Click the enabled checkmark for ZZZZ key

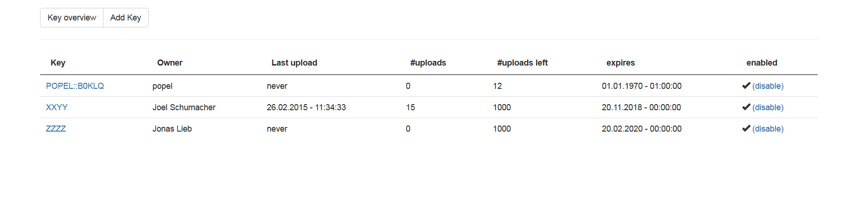tap(746, 128)
